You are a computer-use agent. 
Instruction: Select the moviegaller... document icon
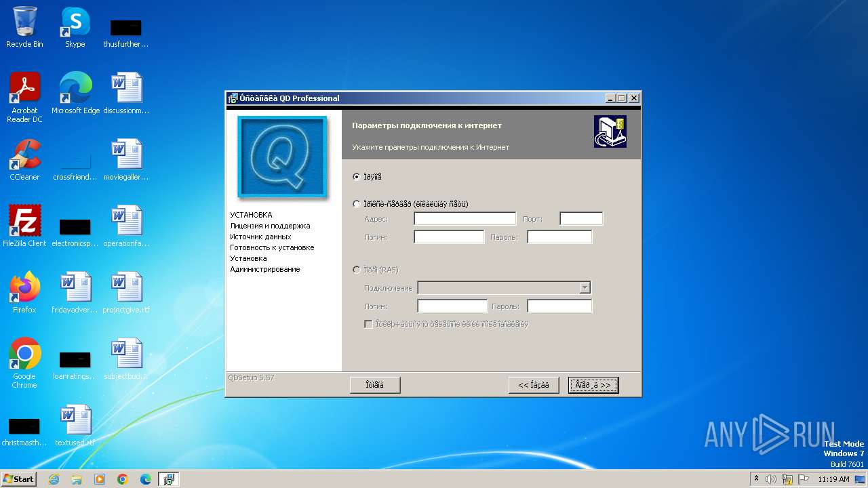click(126, 159)
